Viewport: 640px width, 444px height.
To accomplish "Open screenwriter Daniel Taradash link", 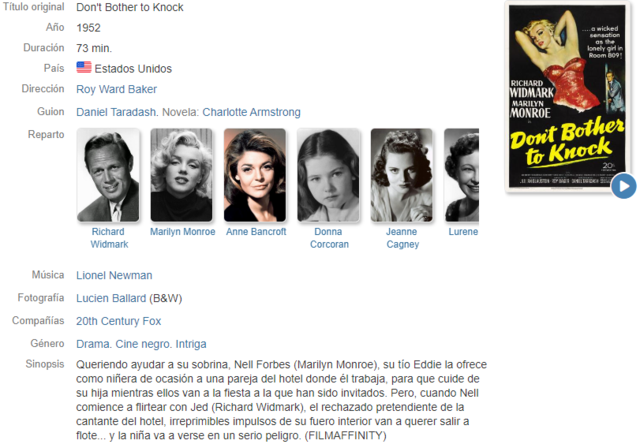I will click(x=116, y=112).
